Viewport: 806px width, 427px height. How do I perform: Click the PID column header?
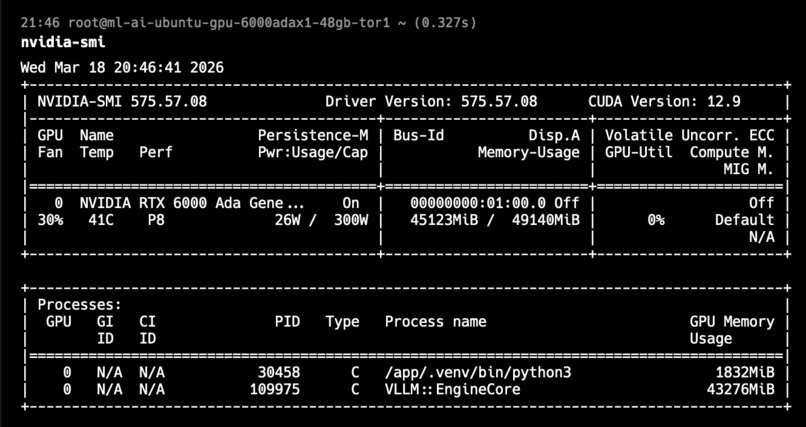tap(287, 322)
